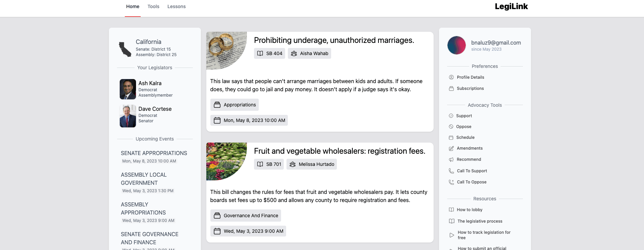Click the Amendments pencil icon

pos(451,148)
